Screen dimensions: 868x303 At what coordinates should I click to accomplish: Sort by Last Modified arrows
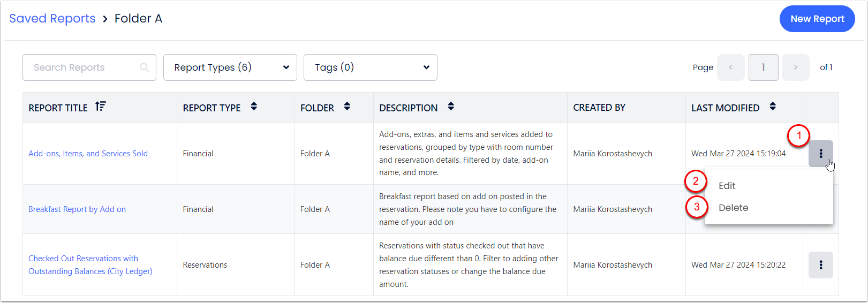(773, 107)
